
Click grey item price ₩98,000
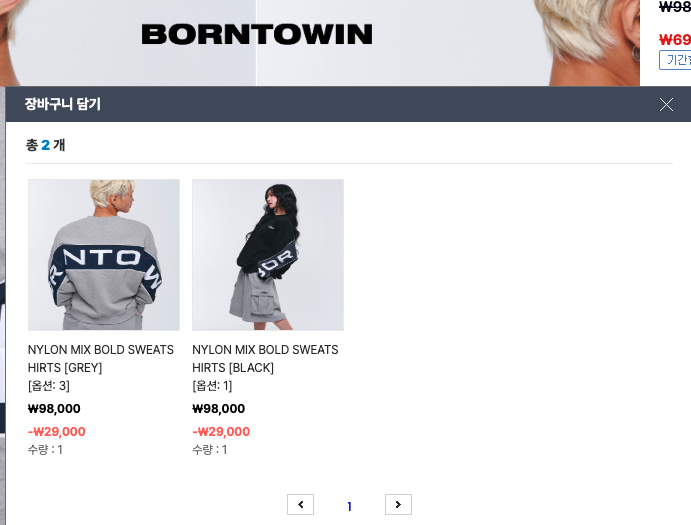tap(54, 409)
